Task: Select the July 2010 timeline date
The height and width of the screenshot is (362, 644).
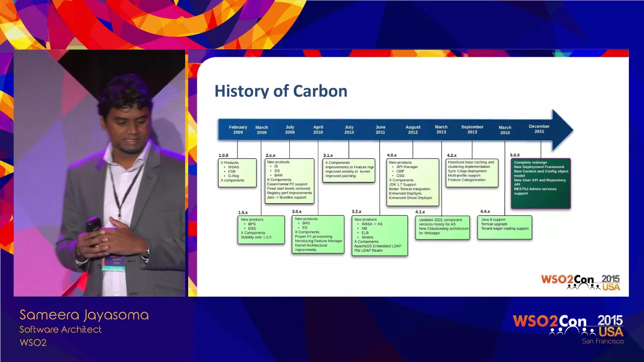Action: coord(349,130)
